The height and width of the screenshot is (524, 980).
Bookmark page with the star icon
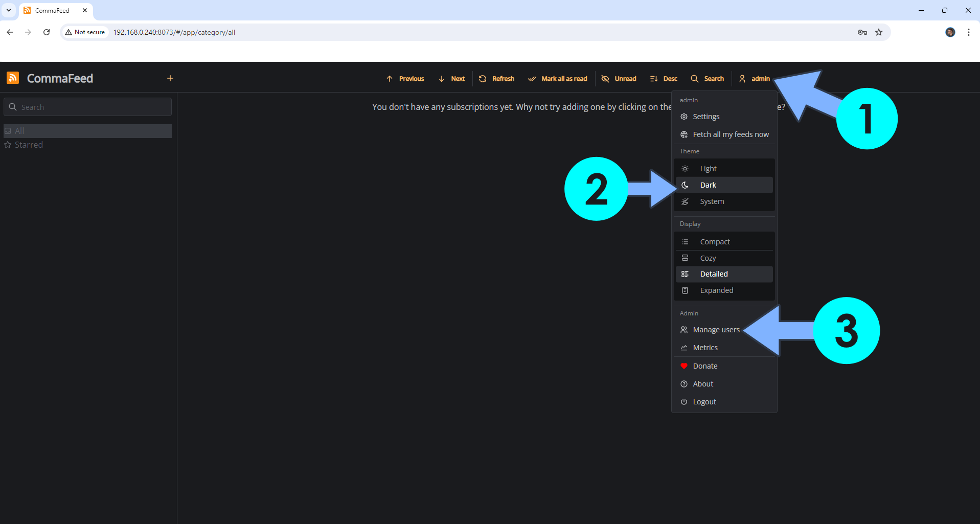point(879,32)
